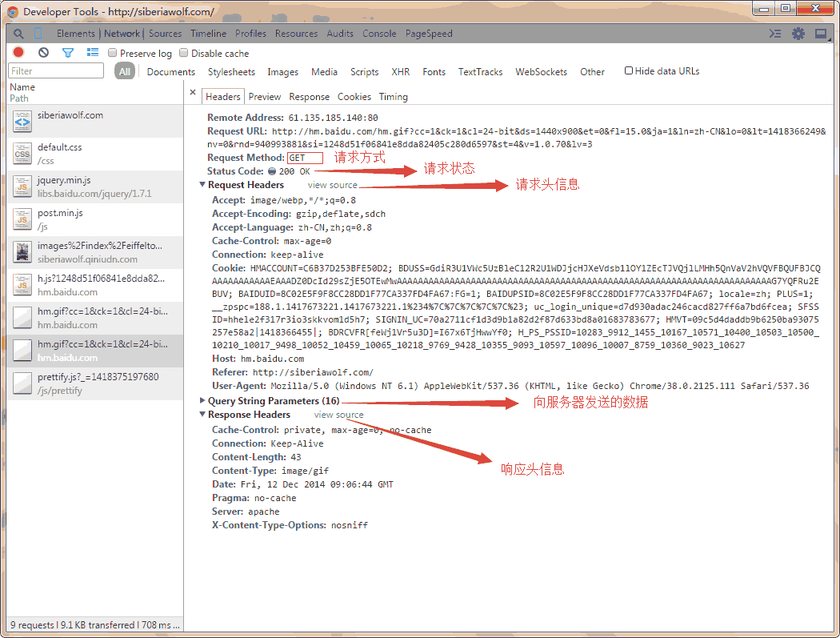Select the jquery.min.js request

coord(95,187)
